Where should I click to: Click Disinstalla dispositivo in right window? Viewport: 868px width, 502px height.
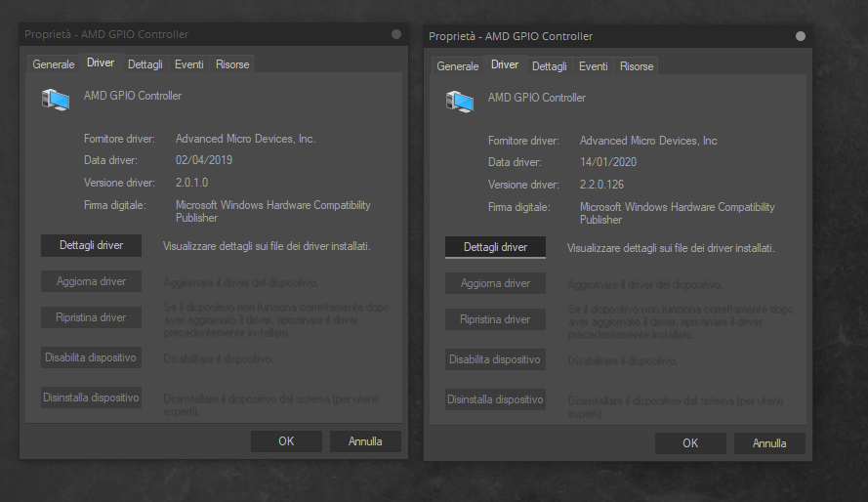click(495, 399)
